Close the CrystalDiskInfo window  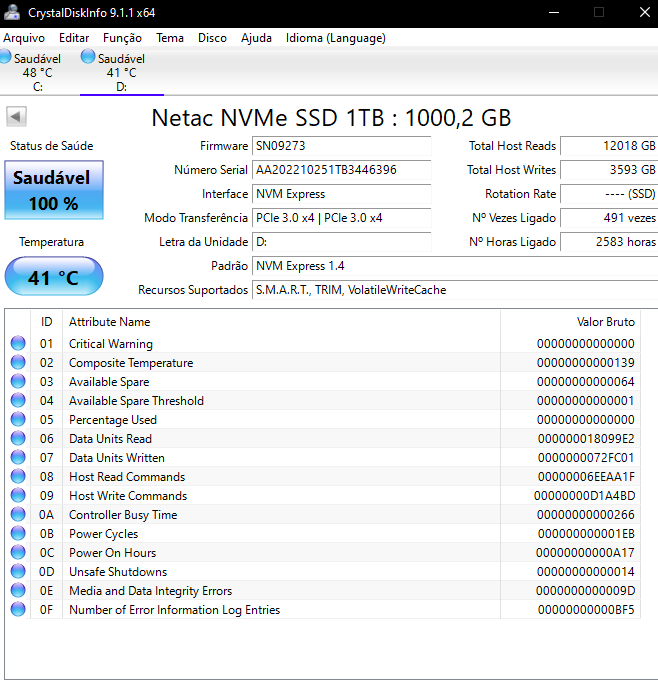(645, 12)
